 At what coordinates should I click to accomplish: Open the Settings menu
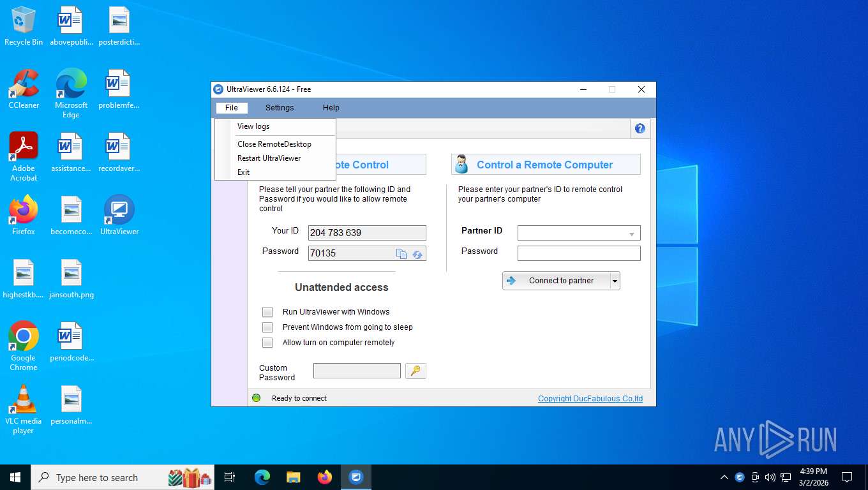click(x=280, y=108)
